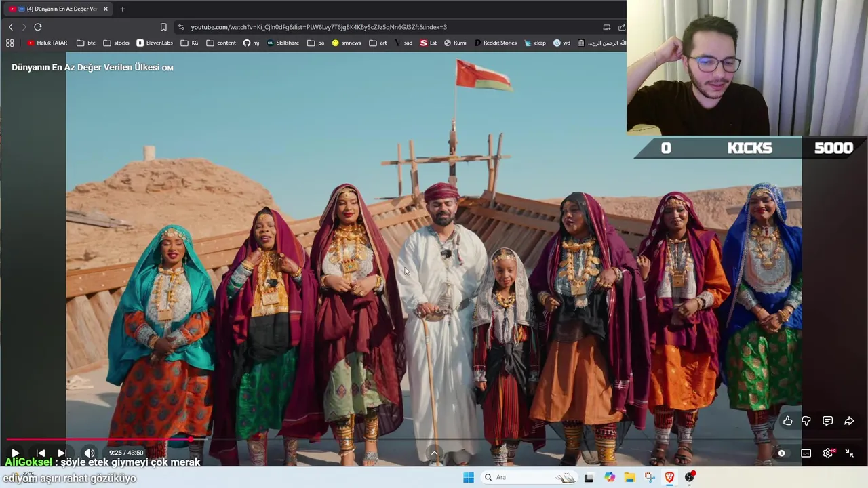Image resolution: width=868 pixels, height=488 pixels.
Task: Play the YouTube video
Action: [x=15, y=453]
